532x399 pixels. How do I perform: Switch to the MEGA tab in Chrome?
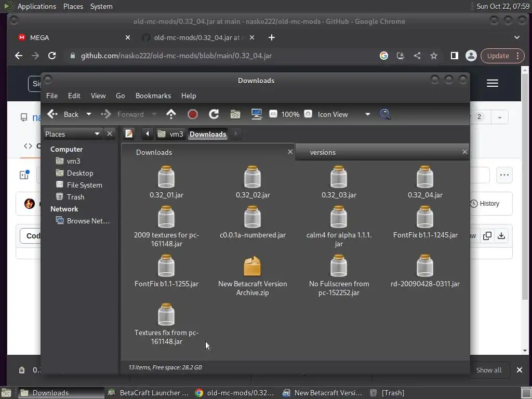tap(73, 37)
